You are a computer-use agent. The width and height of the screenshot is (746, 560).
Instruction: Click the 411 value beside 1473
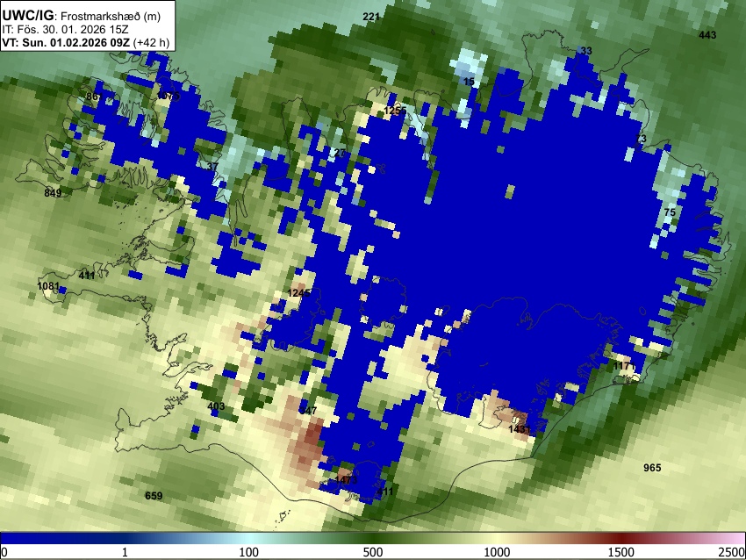tap(385, 492)
